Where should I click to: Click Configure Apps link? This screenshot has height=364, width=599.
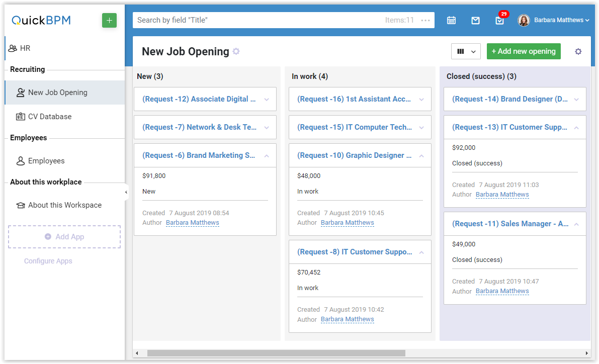(48, 261)
